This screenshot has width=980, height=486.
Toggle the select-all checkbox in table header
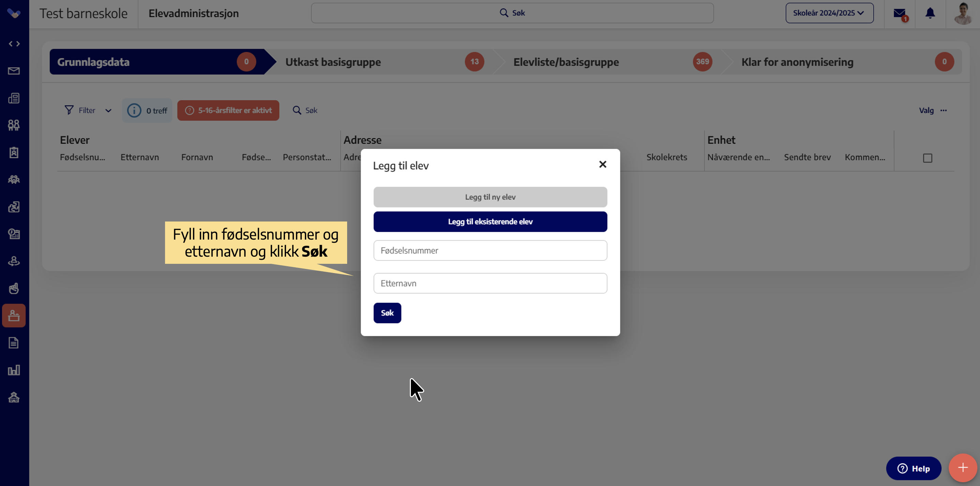(x=927, y=158)
